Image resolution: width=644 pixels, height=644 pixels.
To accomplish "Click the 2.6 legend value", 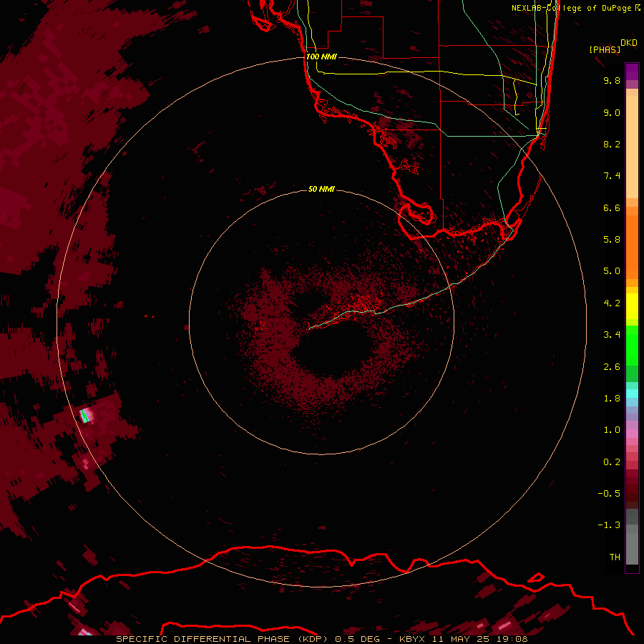I will tap(612, 367).
